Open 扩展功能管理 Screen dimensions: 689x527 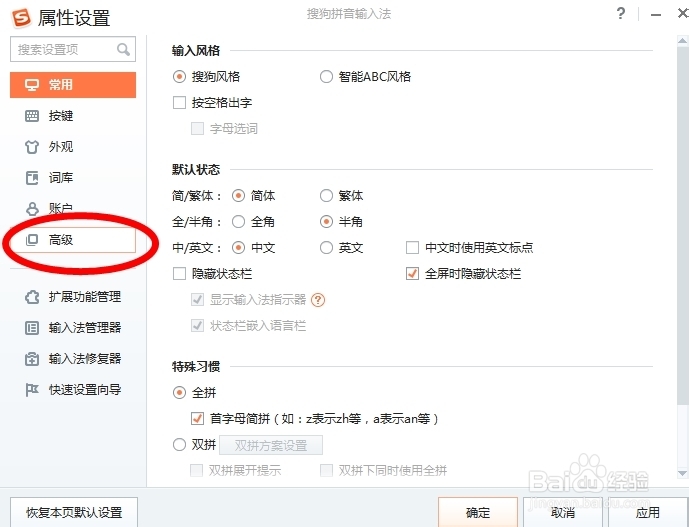[73, 297]
